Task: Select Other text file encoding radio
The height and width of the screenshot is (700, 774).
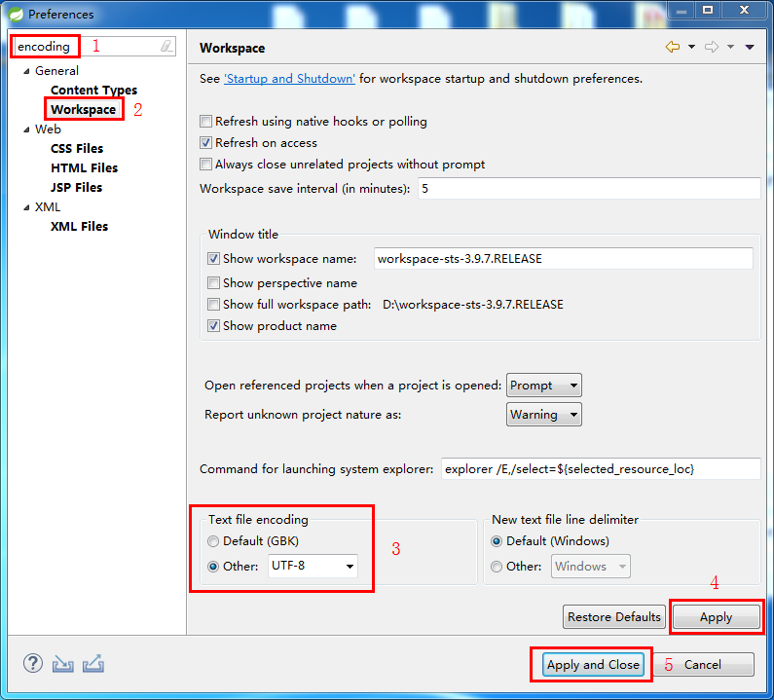Action: click(x=213, y=567)
